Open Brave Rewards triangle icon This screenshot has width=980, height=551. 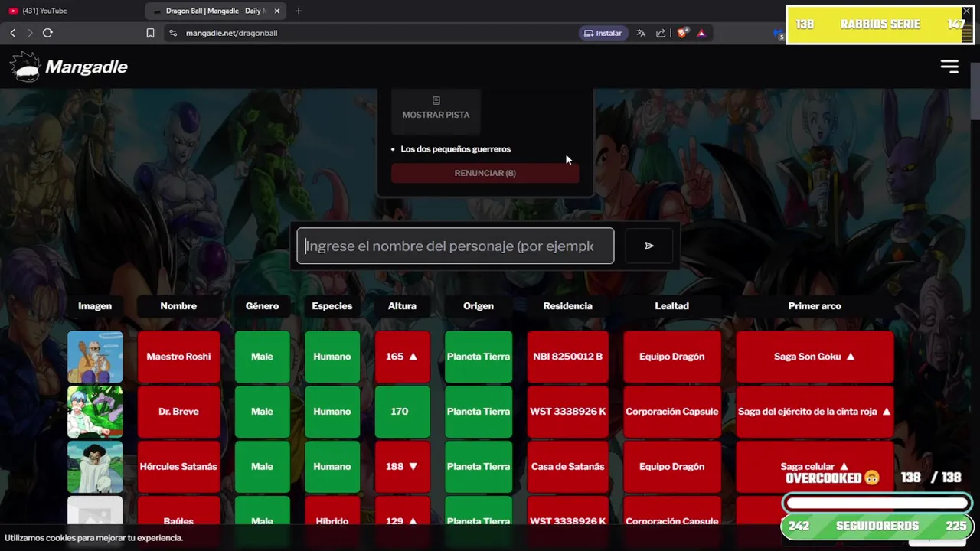(x=701, y=33)
